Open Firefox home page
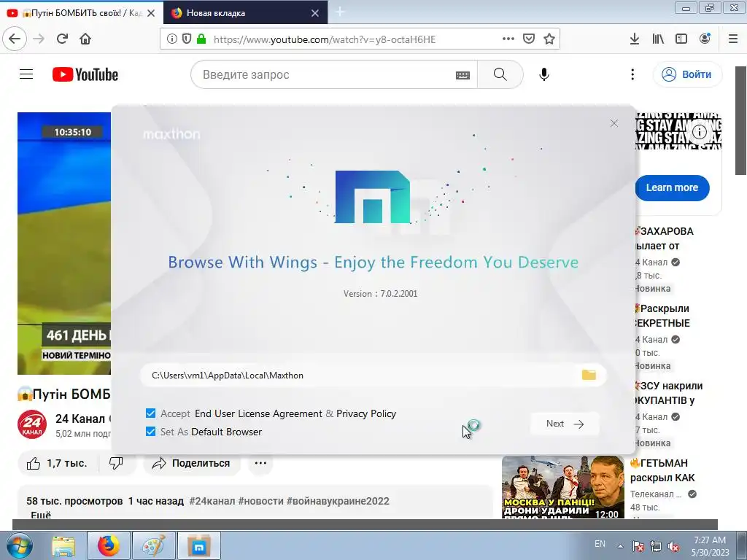Viewport: 747px width, 560px height. [85, 39]
